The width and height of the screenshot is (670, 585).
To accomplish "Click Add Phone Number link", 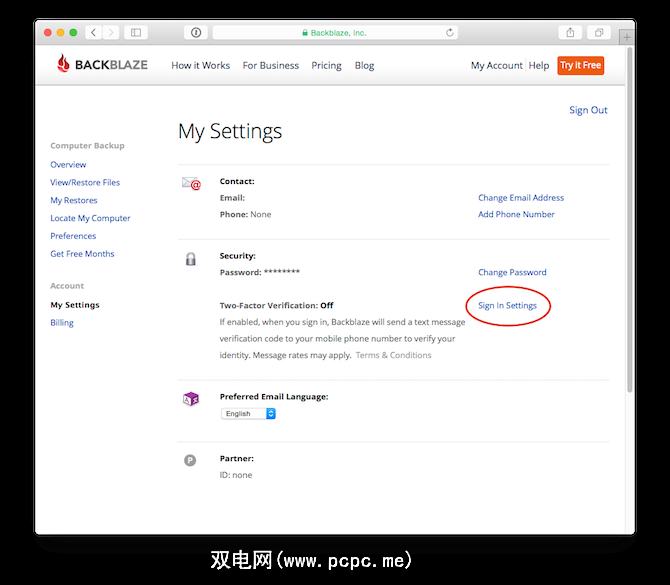I will tap(516, 215).
